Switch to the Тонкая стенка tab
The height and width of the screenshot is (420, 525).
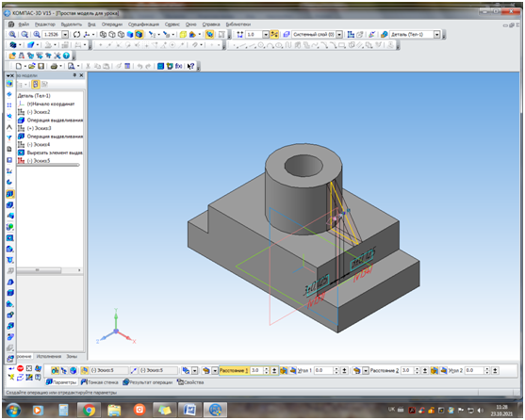[x=100, y=382]
